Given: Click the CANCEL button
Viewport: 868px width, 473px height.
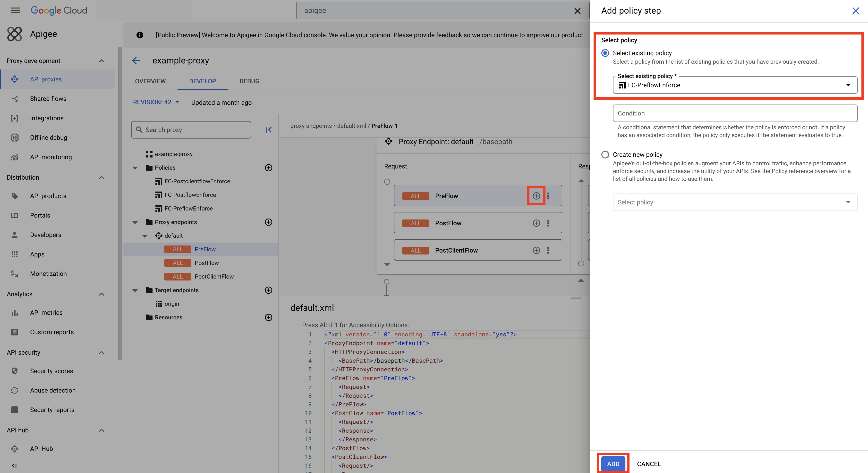Looking at the screenshot, I should pyautogui.click(x=649, y=464).
